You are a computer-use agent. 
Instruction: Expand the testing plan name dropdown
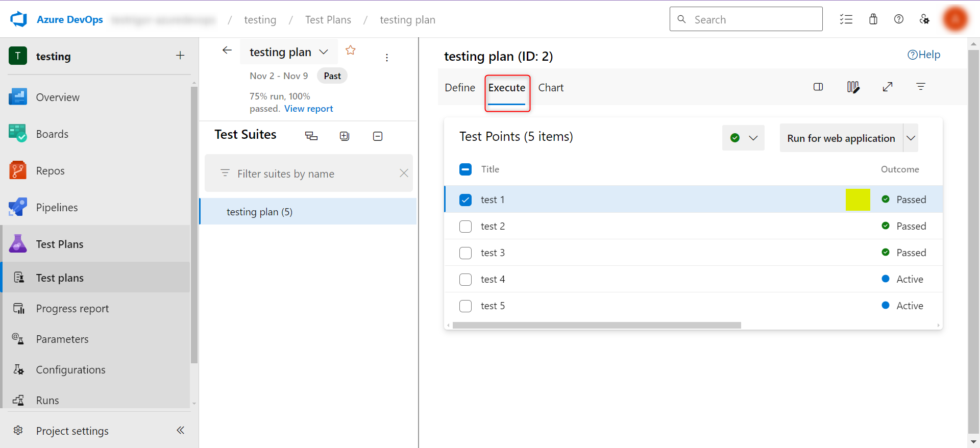(324, 52)
